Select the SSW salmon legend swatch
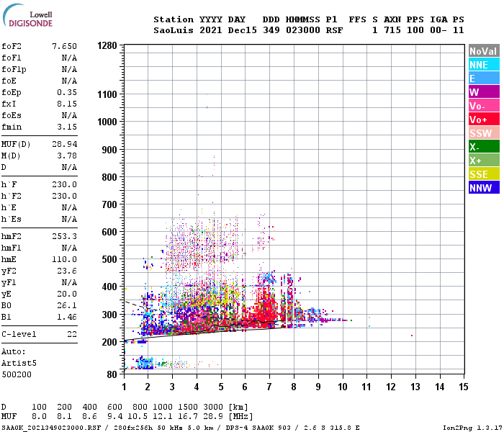The height and width of the screenshot is (432, 504). (x=484, y=133)
